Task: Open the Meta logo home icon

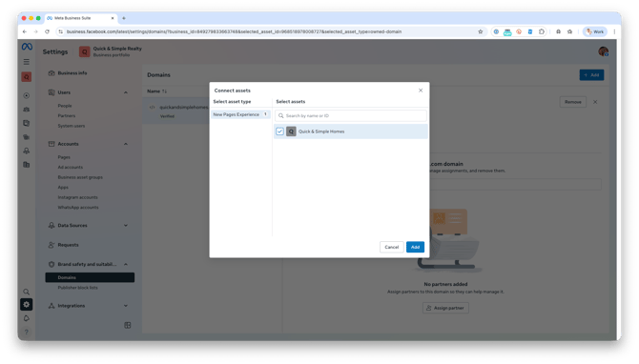Action: point(27,47)
